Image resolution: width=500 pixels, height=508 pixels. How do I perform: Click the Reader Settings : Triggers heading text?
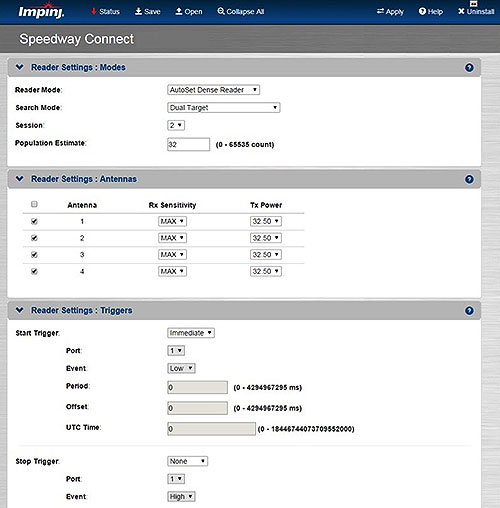82,310
